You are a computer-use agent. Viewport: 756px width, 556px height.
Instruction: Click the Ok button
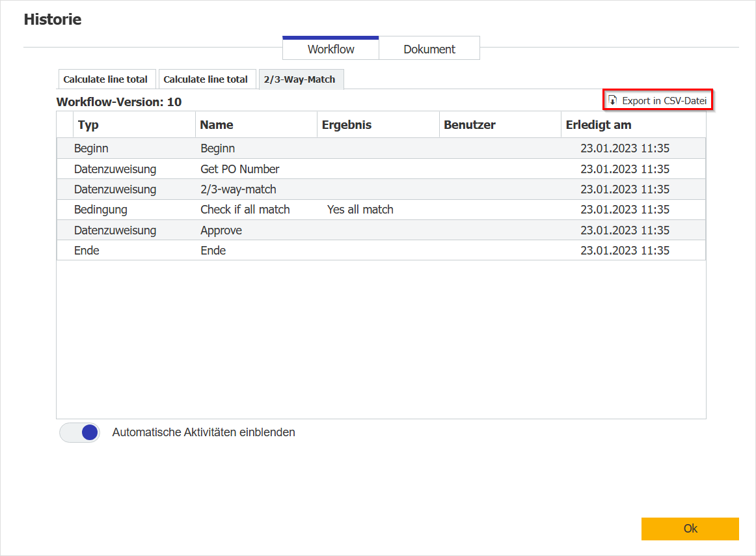(x=690, y=529)
